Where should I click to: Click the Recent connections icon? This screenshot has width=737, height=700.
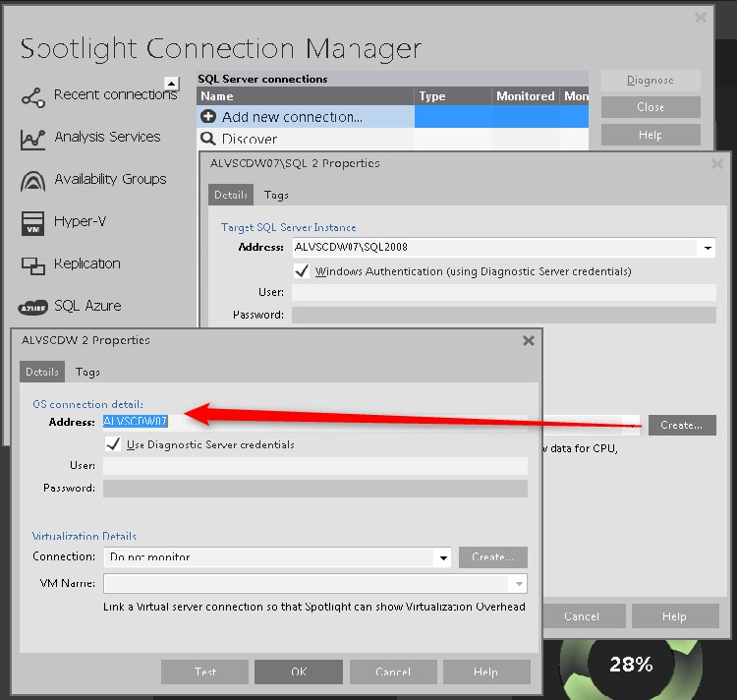click(x=32, y=96)
